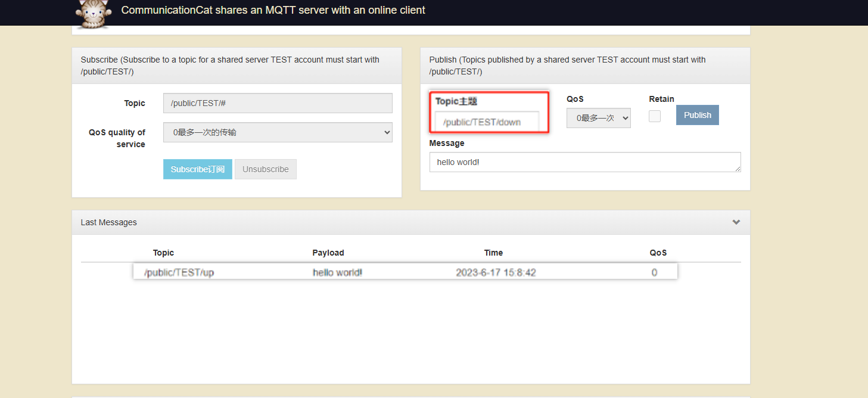Image resolution: width=868 pixels, height=398 pixels.
Task: Select the /public/TEST/up topic cell
Action: [x=179, y=273]
